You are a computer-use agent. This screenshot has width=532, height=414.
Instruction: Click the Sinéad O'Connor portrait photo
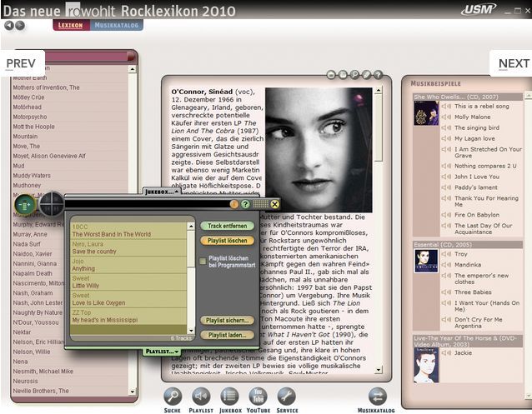pos(319,150)
